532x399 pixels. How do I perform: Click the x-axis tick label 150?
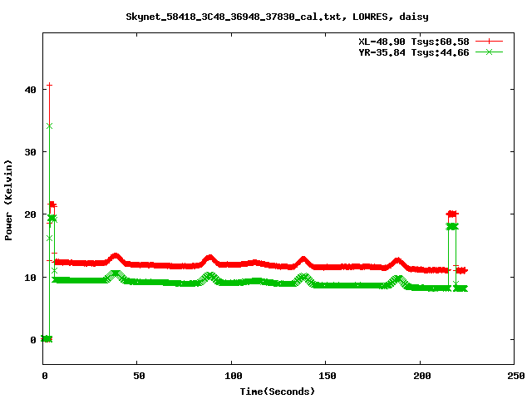pos(327,376)
